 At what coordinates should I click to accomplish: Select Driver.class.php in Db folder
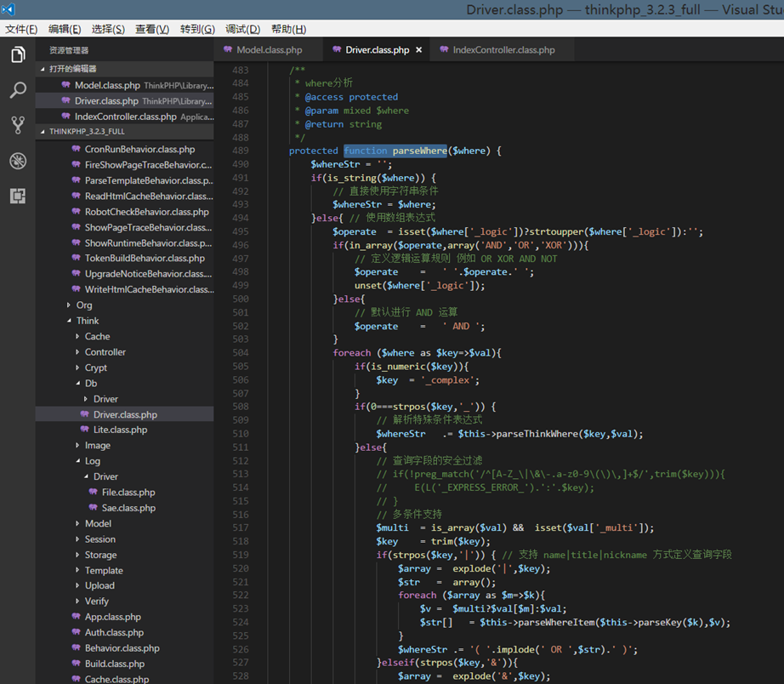coord(124,414)
